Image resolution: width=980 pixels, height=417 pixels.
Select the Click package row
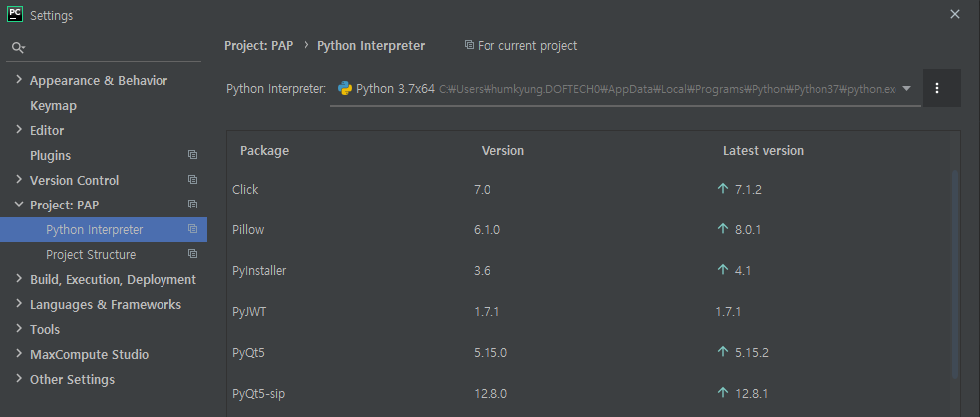[589, 189]
